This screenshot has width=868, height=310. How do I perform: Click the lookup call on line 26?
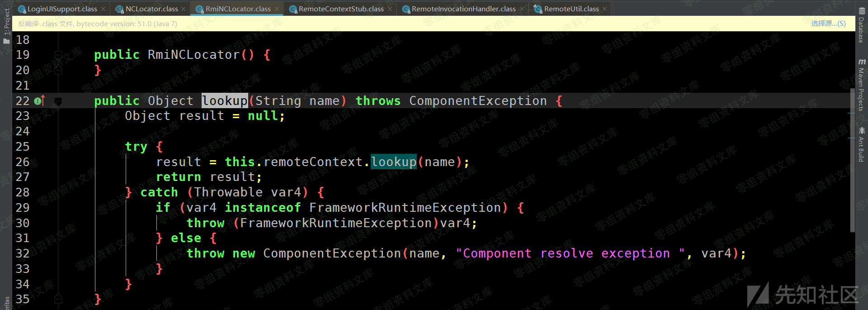[x=394, y=162]
